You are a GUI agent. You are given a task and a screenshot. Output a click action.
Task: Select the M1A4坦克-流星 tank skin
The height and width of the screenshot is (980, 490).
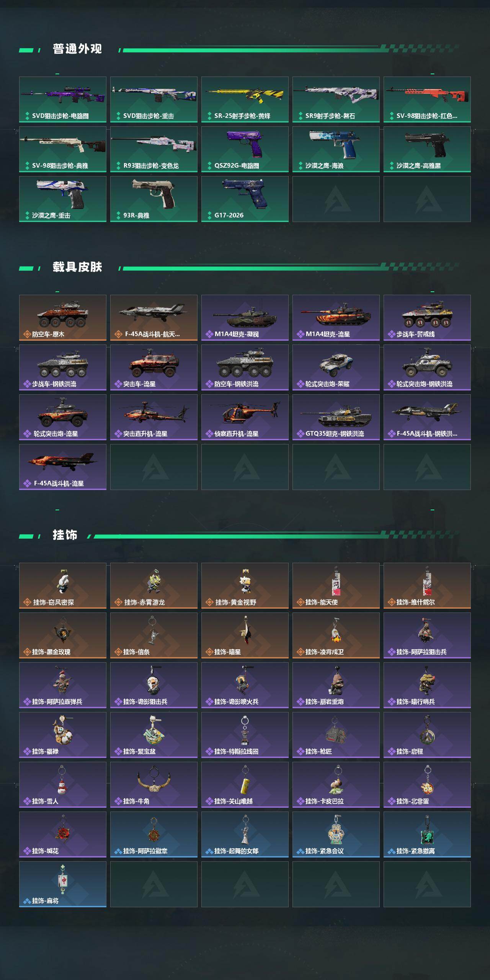(x=336, y=318)
